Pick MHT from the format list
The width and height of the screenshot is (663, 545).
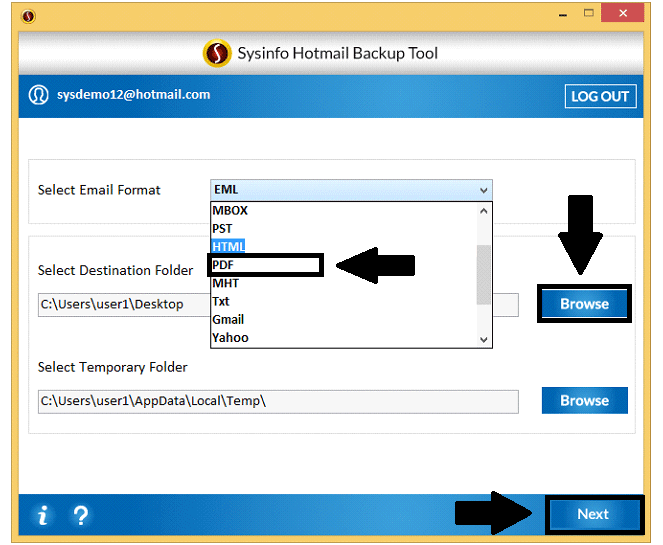[344, 283]
